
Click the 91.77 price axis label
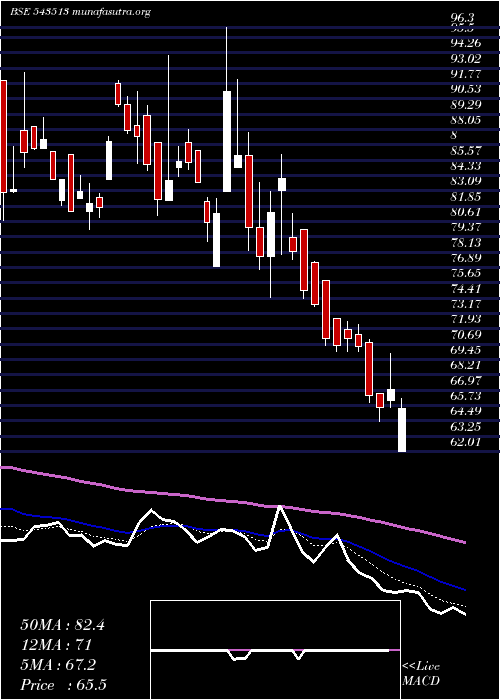(467, 74)
